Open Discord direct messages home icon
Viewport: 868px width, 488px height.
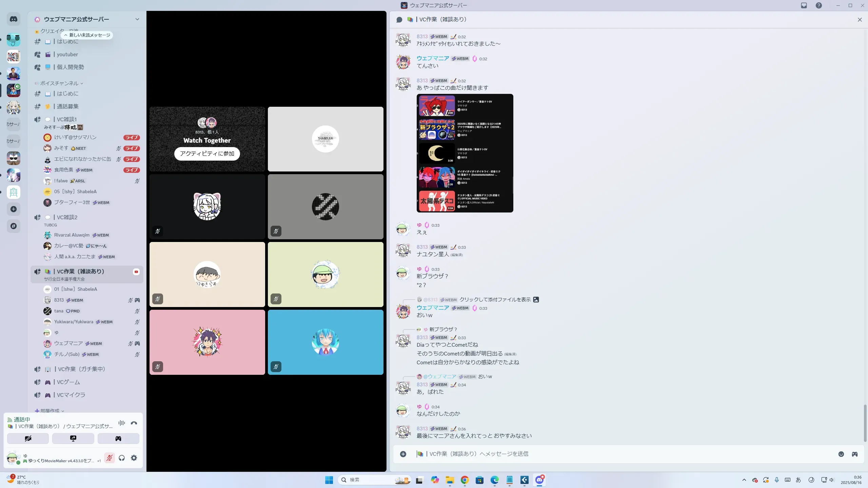pos(14,19)
